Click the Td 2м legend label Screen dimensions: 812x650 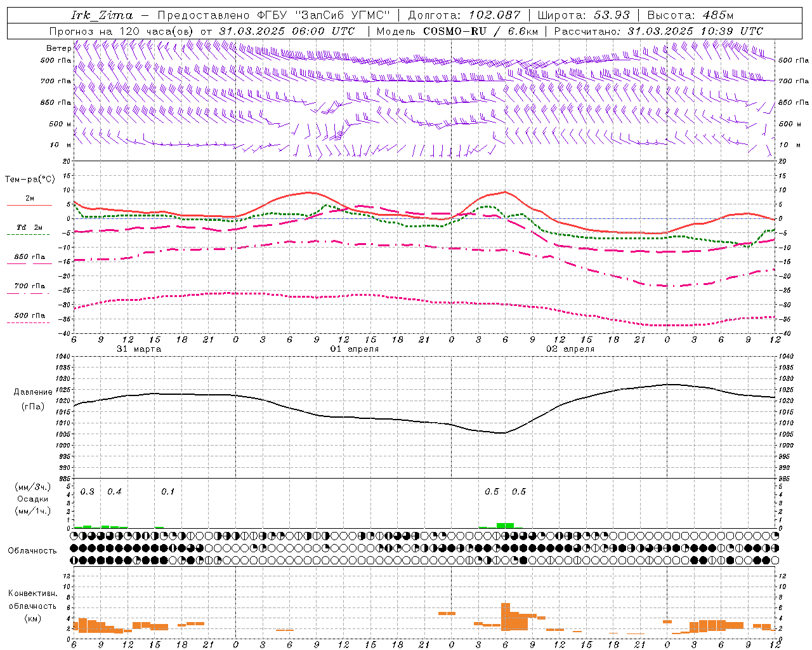coord(30,227)
